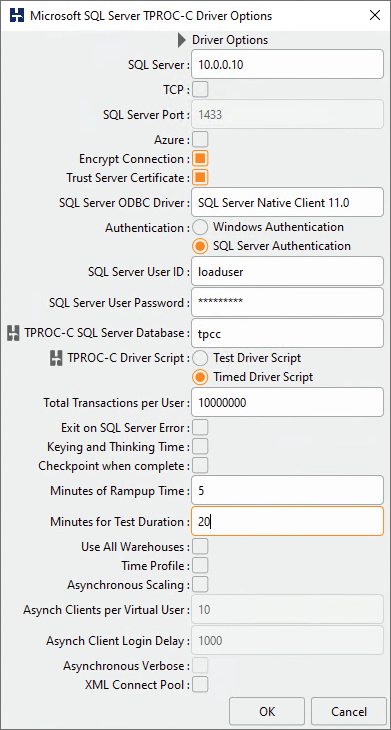Screen dimensions: 391x730
Task: Click the 'Authentication :' label
Action: point(147,228)
